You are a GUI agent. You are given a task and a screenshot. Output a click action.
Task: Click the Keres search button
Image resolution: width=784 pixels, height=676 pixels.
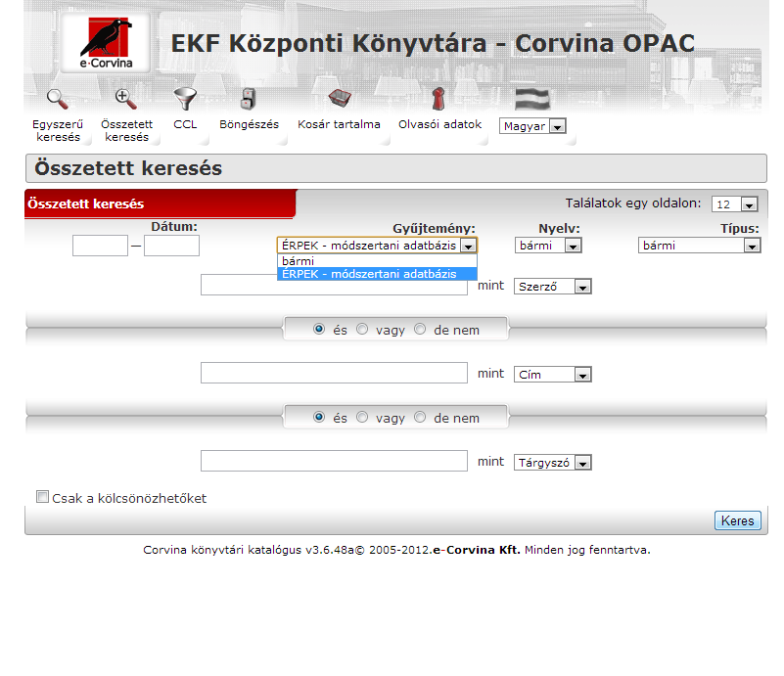[737, 520]
